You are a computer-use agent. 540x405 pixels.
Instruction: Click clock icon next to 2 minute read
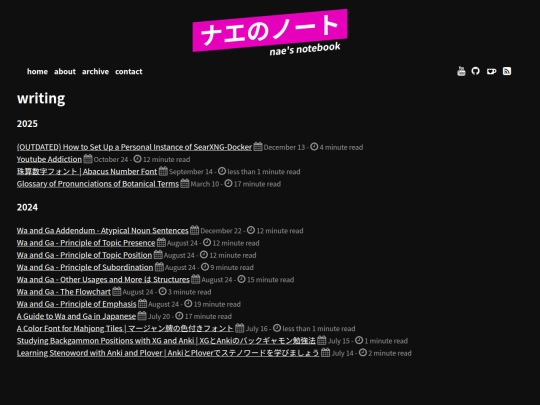[x=363, y=352]
